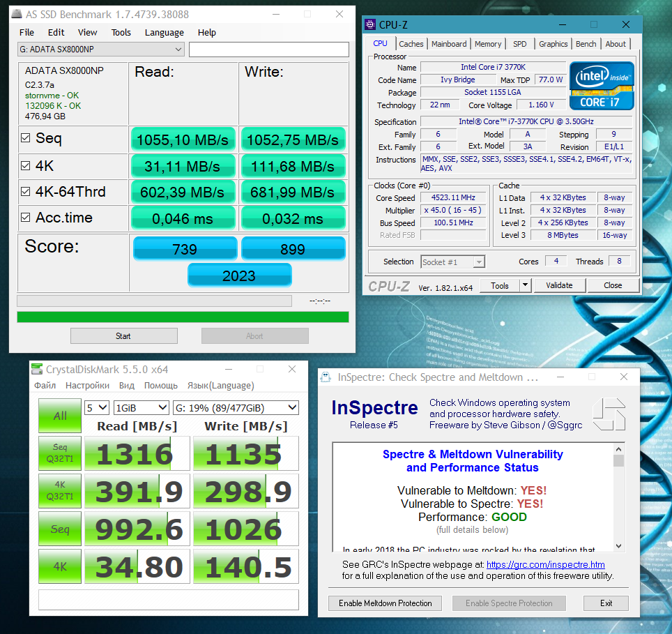The image size is (672, 634).
Task: Run the plain Seq test in CrystalDiskMark
Action: click(60, 529)
